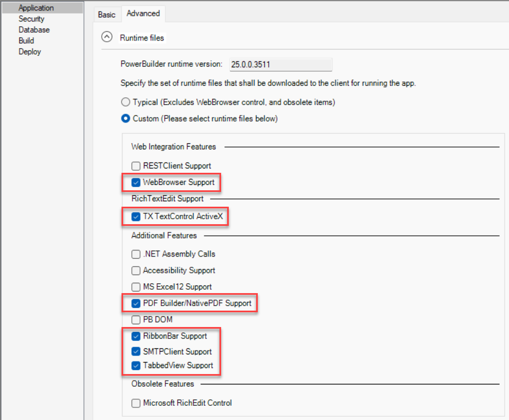Viewport: 509px width, 420px height.
Task: Uncheck WebBrowser Support
Action: click(x=136, y=183)
